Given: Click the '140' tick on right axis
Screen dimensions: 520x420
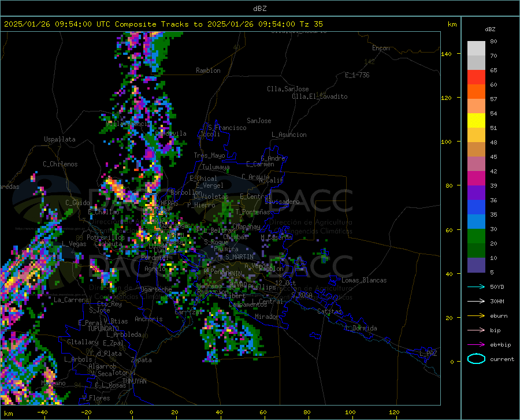Looking at the screenshot, I should pos(447,54).
